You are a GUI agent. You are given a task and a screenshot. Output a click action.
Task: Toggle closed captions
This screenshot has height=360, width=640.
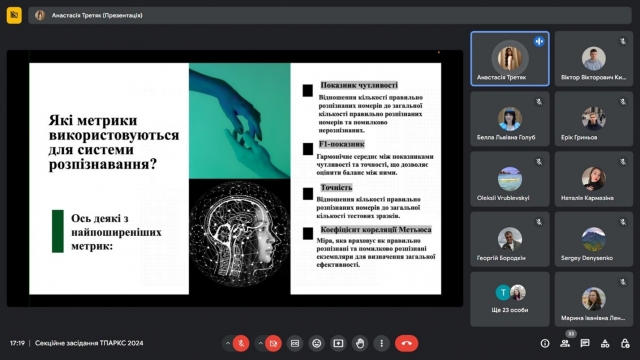point(295,343)
